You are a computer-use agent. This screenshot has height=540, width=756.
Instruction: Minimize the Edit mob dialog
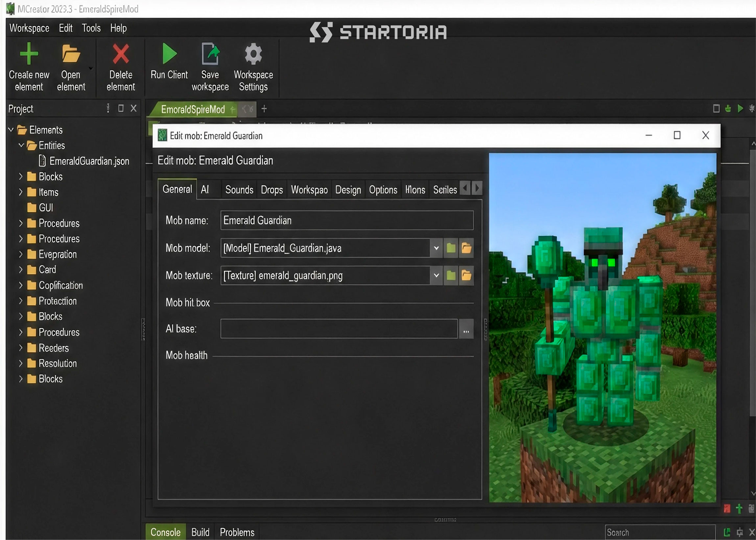tap(649, 135)
